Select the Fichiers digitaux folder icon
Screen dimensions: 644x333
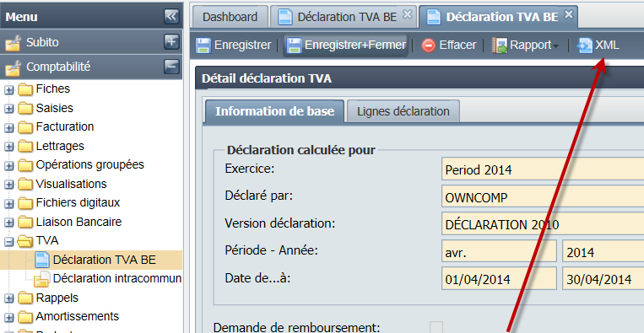pos(25,203)
